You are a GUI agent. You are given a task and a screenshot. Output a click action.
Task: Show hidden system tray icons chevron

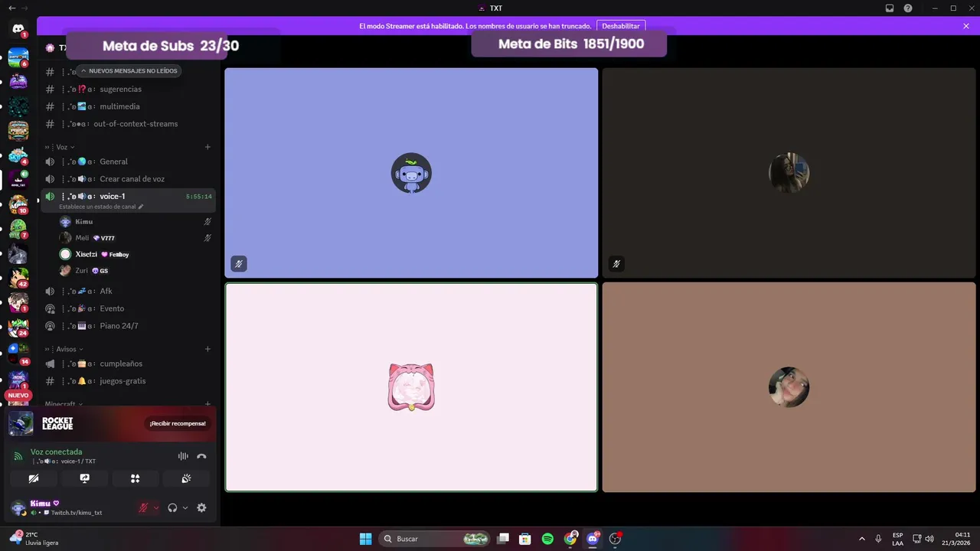tap(862, 539)
